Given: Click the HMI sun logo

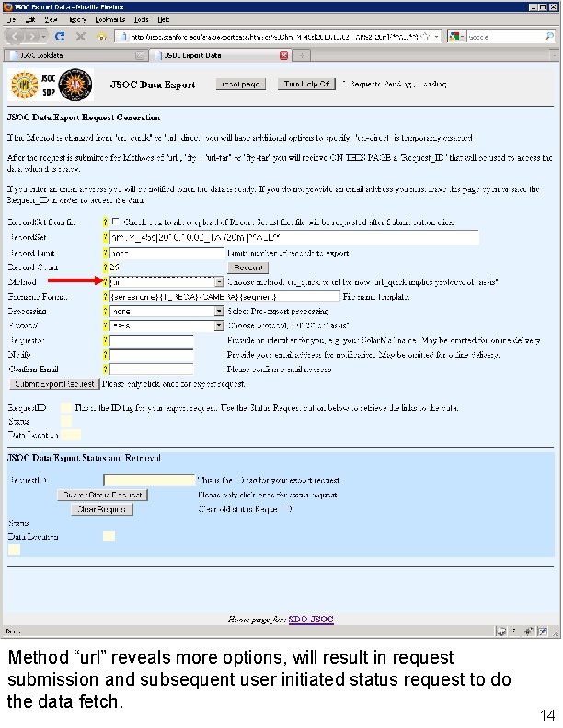Looking at the screenshot, I should point(24,85).
